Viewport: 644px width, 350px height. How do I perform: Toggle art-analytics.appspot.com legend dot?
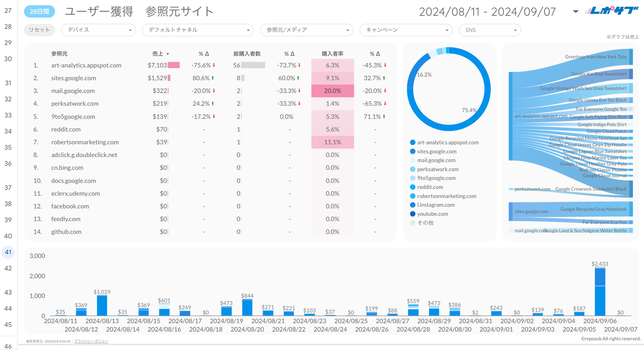pyautogui.click(x=413, y=143)
